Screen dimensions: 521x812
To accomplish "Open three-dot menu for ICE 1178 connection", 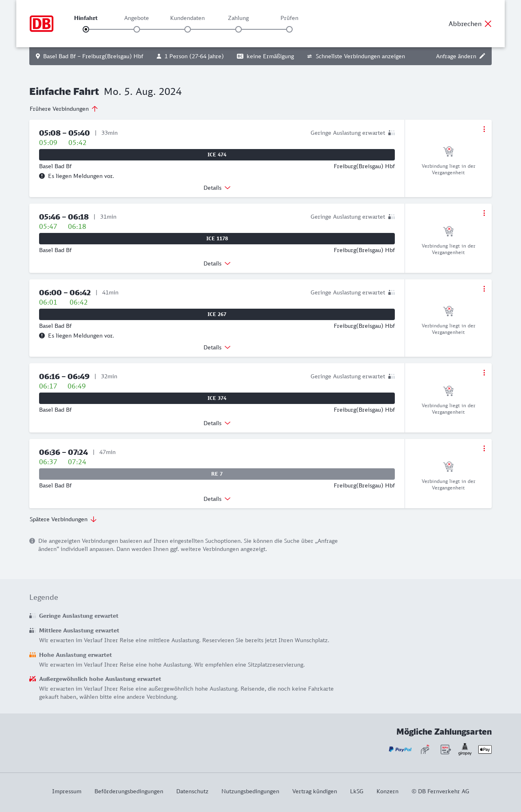I will (484, 213).
